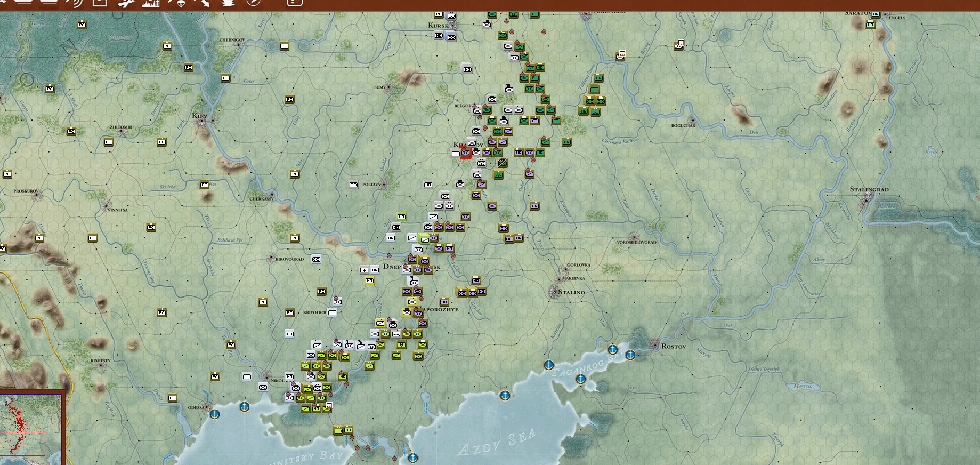This screenshot has height=465, width=980.
Task: Select the black-and-green diagonal counter southeast of Kharkov
Action: (502, 163)
